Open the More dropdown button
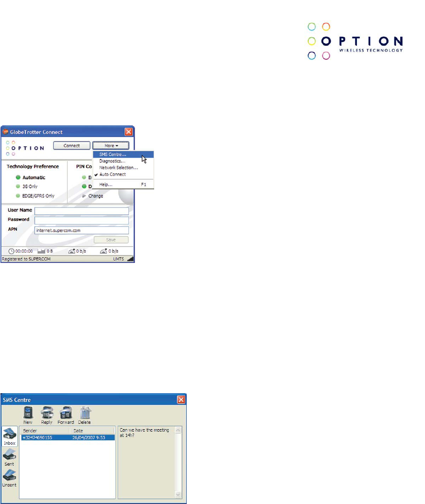Viewport: 425px width, 504px height. tap(111, 146)
